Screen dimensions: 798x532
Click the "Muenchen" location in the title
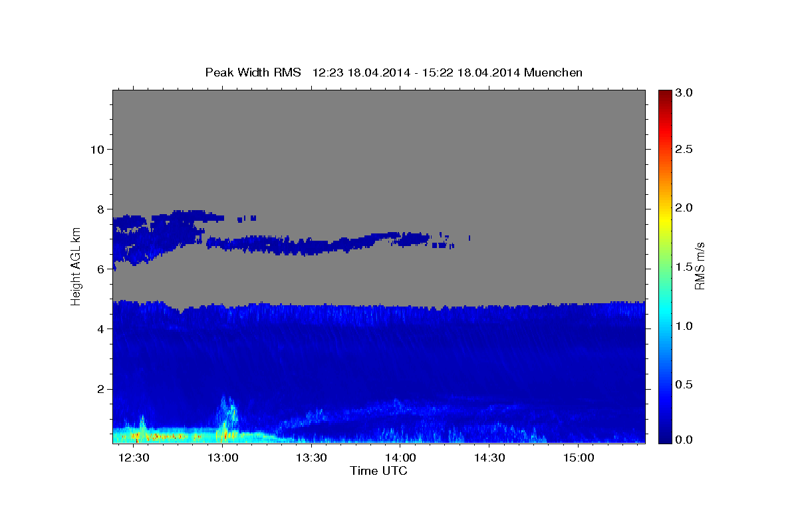point(553,72)
